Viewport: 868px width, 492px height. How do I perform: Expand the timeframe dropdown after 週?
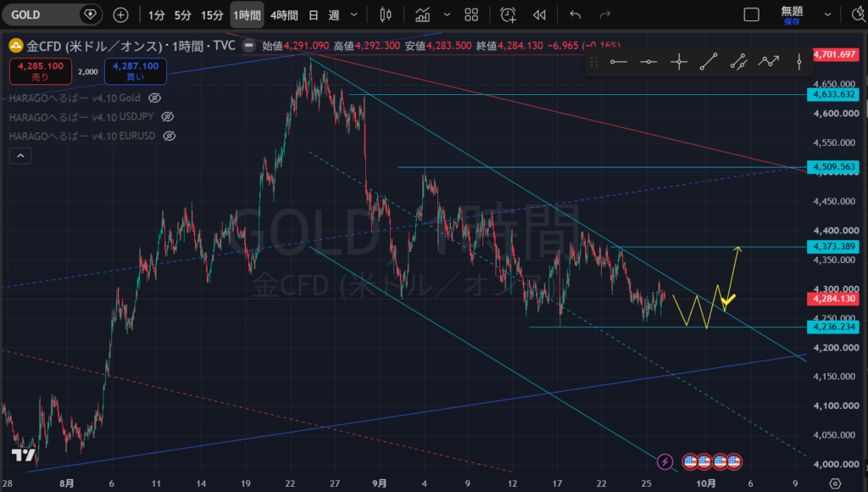tap(353, 15)
